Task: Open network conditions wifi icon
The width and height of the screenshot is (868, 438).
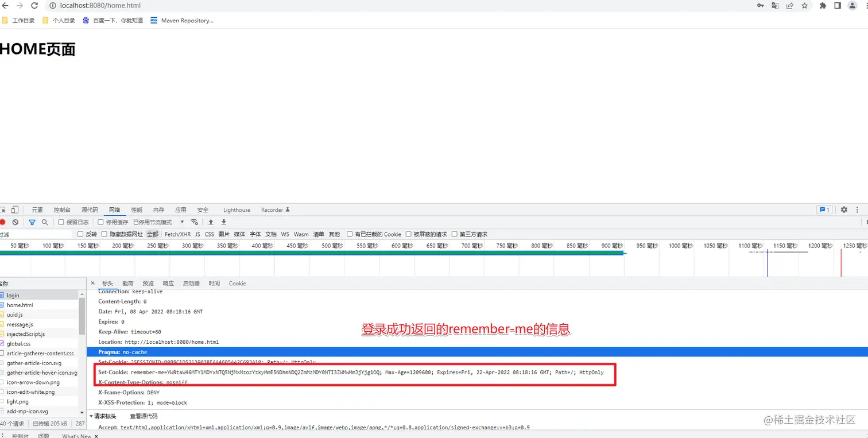Action: point(195,222)
